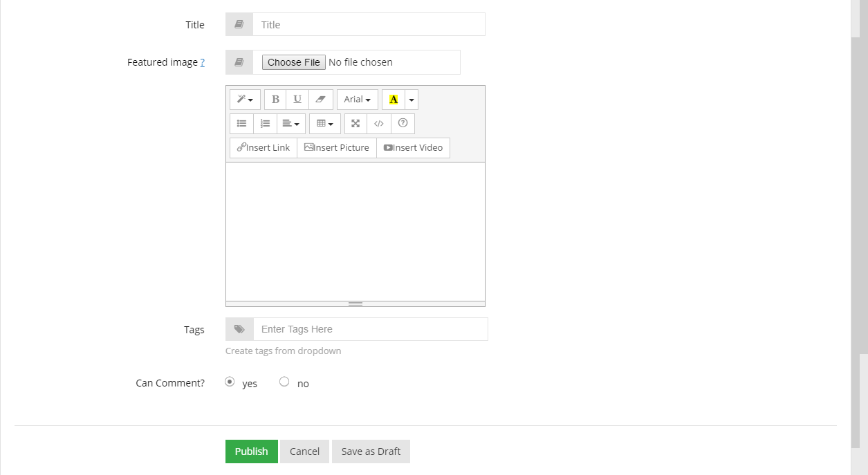
Task: Click Save as Draft button
Action: [371, 451]
